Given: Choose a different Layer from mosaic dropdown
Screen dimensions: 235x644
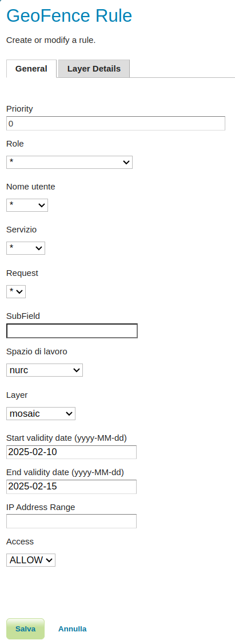Looking at the screenshot, I should pyautogui.click(x=41, y=413).
